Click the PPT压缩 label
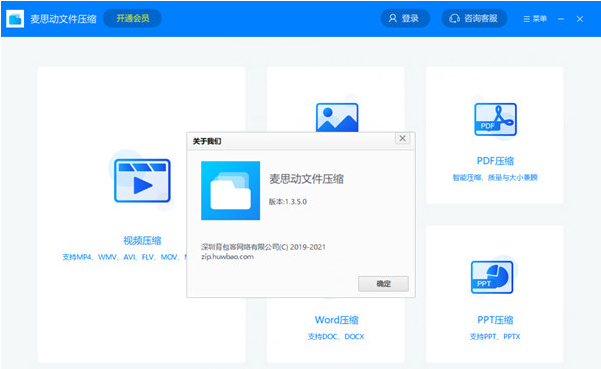The image size is (601, 369). tap(495, 320)
